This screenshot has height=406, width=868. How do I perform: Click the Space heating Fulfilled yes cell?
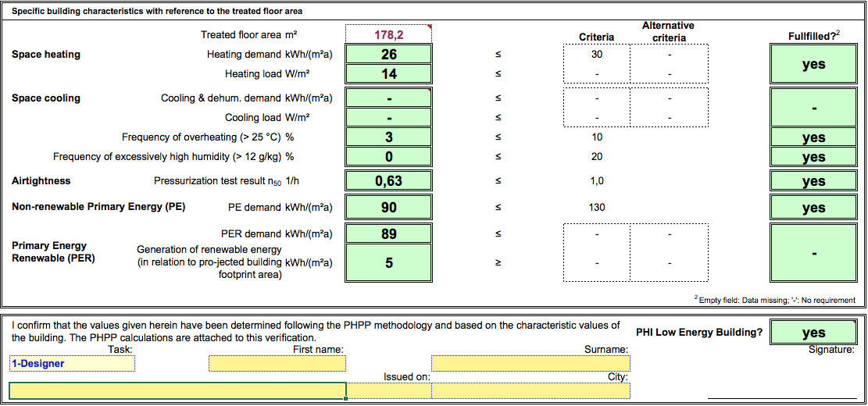813,65
